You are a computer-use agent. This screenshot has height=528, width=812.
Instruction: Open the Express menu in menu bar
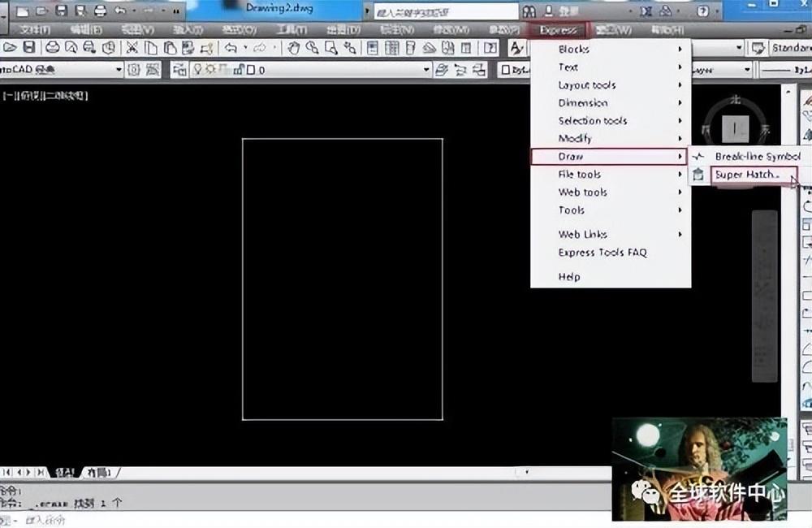(x=558, y=30)
